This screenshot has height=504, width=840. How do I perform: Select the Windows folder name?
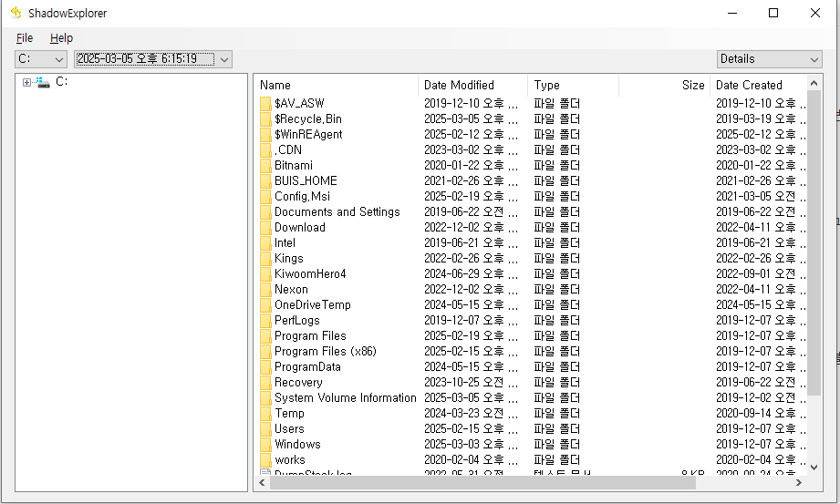click(297, 445)
